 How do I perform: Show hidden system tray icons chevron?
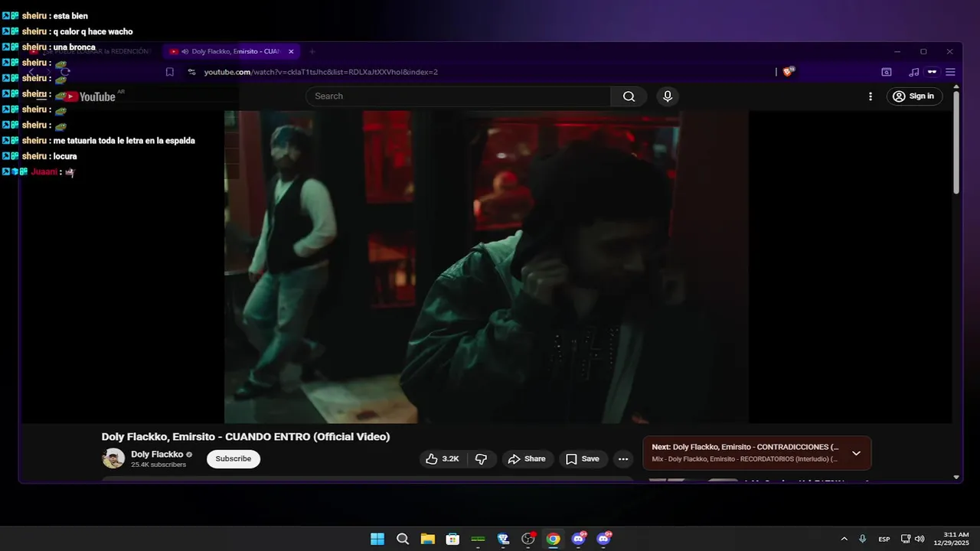844,539
